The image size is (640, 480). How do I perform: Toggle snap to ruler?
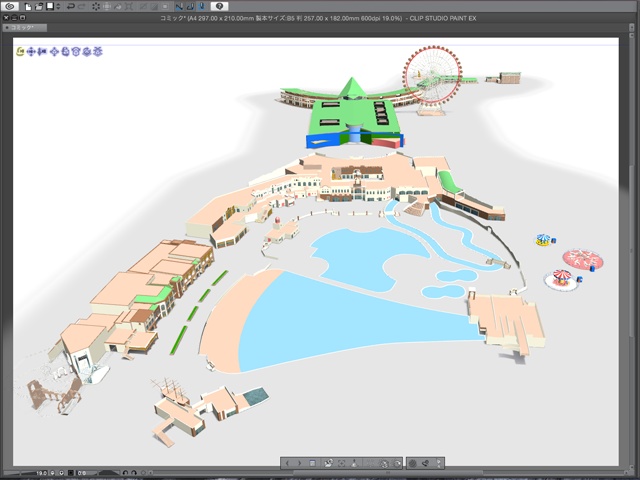pyautogui.click(x=179, y=6)
